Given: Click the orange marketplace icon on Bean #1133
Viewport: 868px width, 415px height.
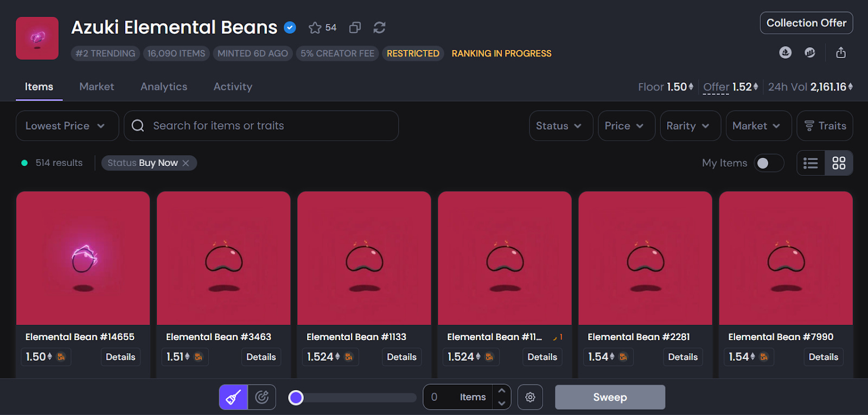Looking at the screenshot, I should click(x=349, y=357).
